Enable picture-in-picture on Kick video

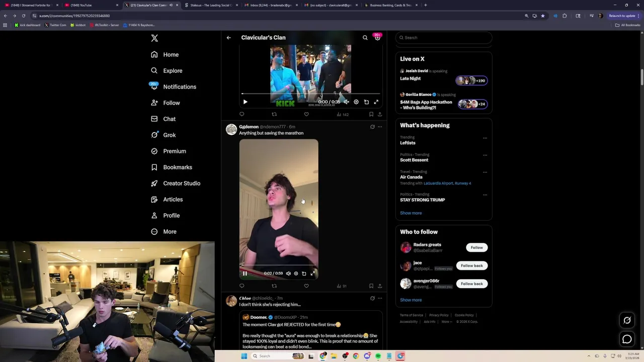pos(366,102)
